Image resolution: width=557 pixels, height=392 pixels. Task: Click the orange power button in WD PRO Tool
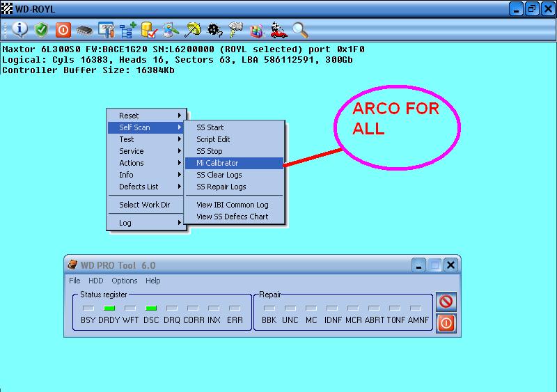point(446,322)
